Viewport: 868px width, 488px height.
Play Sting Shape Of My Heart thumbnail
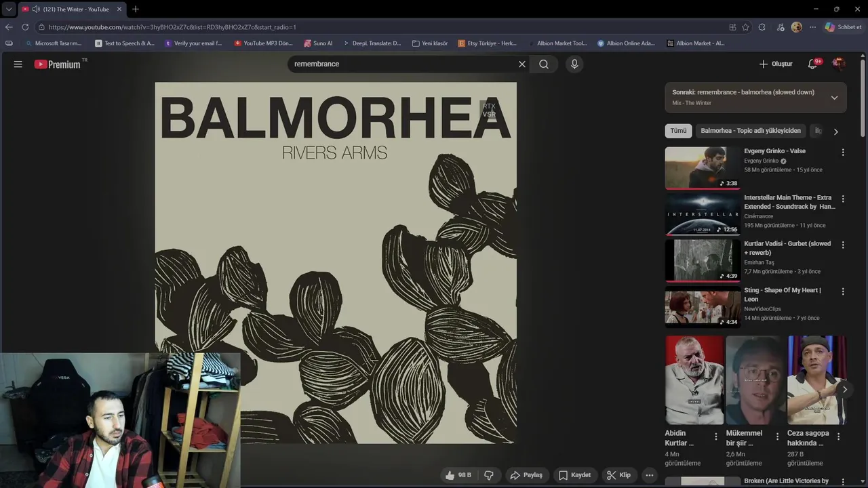point(703,307)
